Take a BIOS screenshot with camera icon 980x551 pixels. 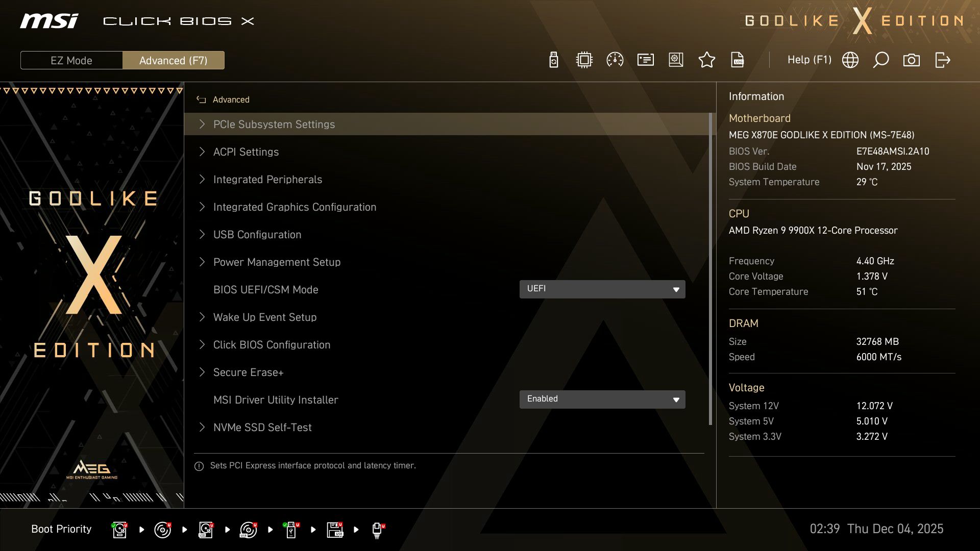point(912,60)
